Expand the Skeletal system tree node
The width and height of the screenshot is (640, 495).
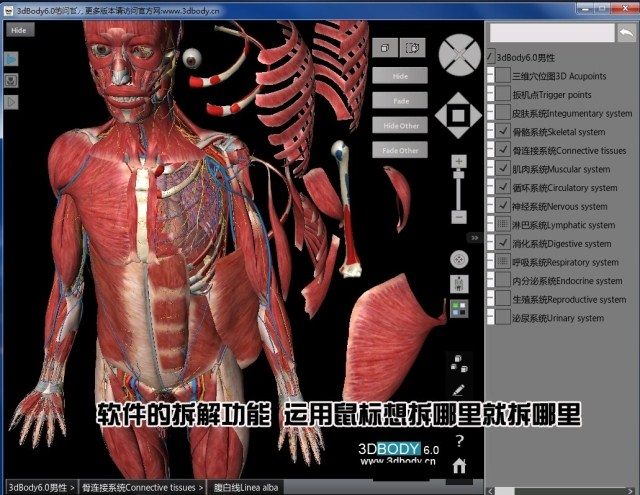click(x=491, y=132)
